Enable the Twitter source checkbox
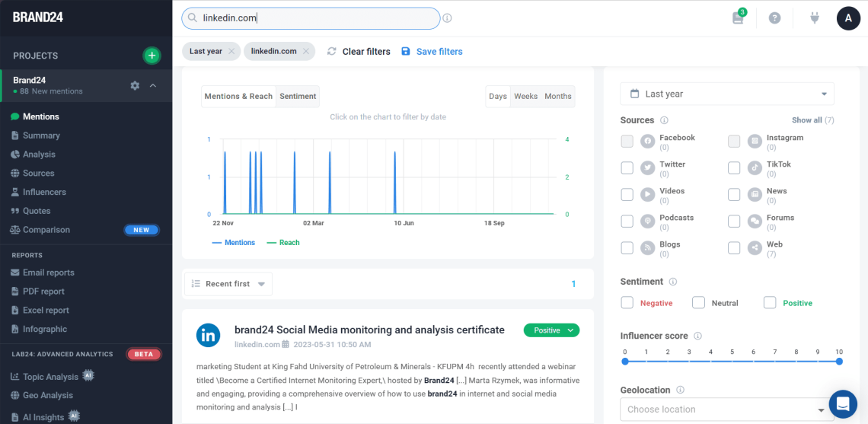Screen dimensions: 868x424 [x=627, y=168]
